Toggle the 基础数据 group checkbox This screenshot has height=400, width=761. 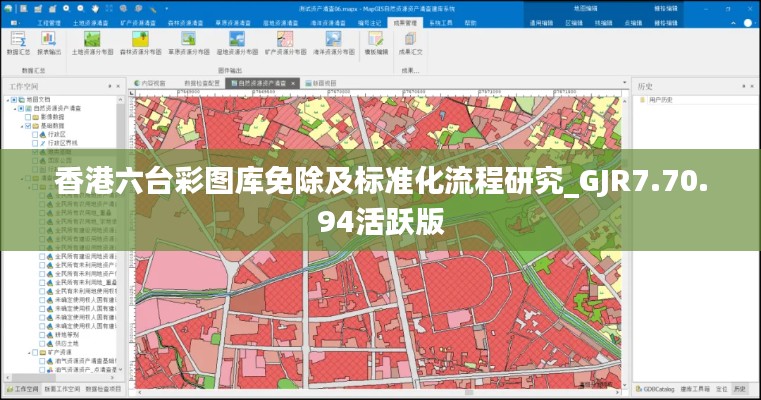click(28, 126)
